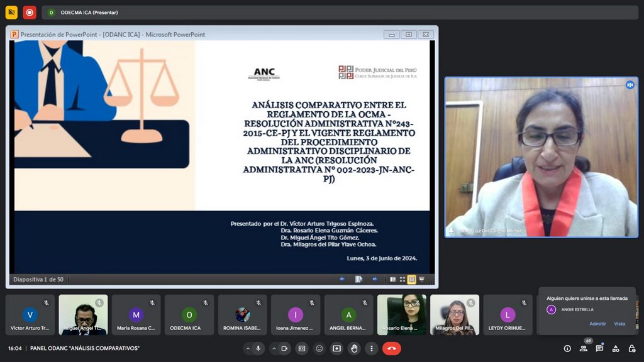Image resolution: width=644 pixels, height=362 pixels.
Task: Select Rosario Elena participant video tile
Action: tap(402, 315)
